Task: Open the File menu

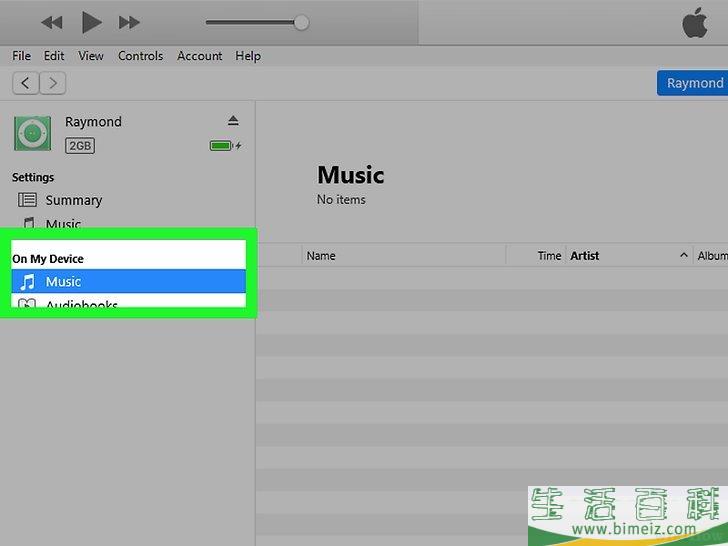Action: (21, 56)
